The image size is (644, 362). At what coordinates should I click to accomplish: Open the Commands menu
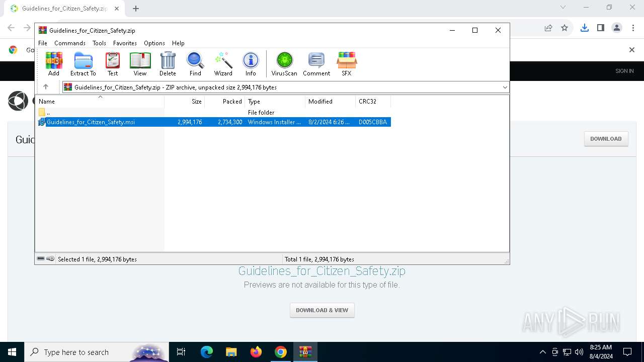point(70,43)
